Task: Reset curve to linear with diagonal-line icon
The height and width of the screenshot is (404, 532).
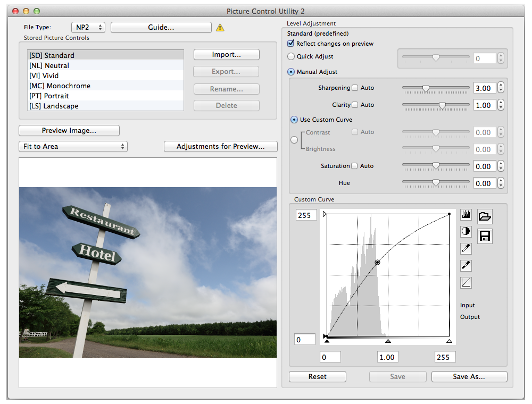Action: (466, 282)
